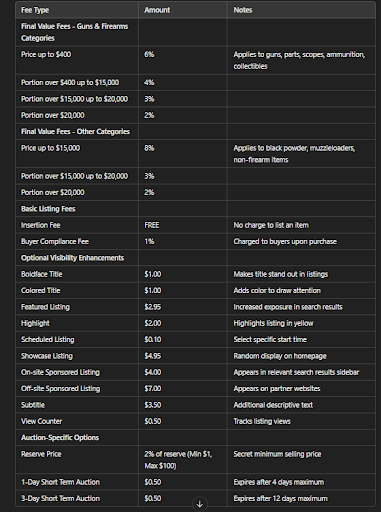Screen dimensions: 381x512
Task: Click the Boldface Title row label
Action: (x=42, y=274)
